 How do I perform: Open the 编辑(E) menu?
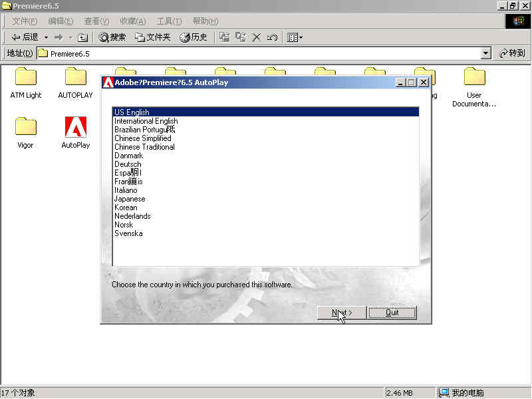click(61, 21)
